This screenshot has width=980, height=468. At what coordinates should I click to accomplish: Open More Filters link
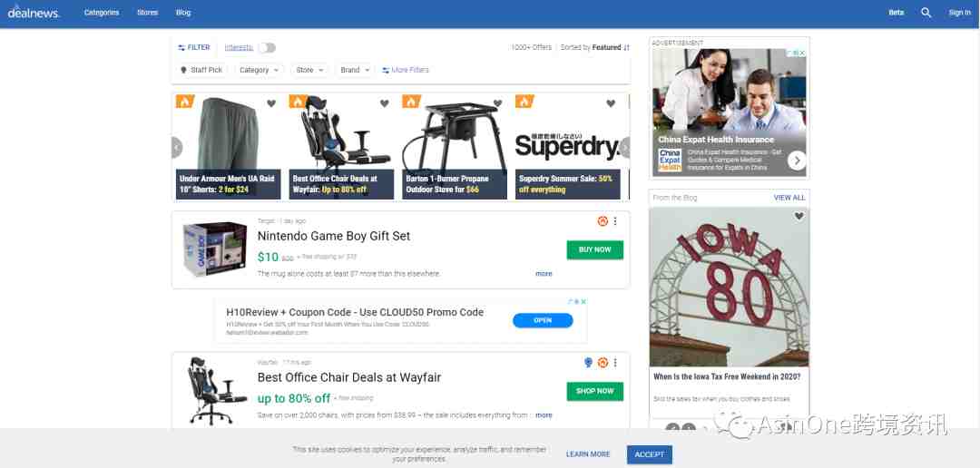[406, 70]
